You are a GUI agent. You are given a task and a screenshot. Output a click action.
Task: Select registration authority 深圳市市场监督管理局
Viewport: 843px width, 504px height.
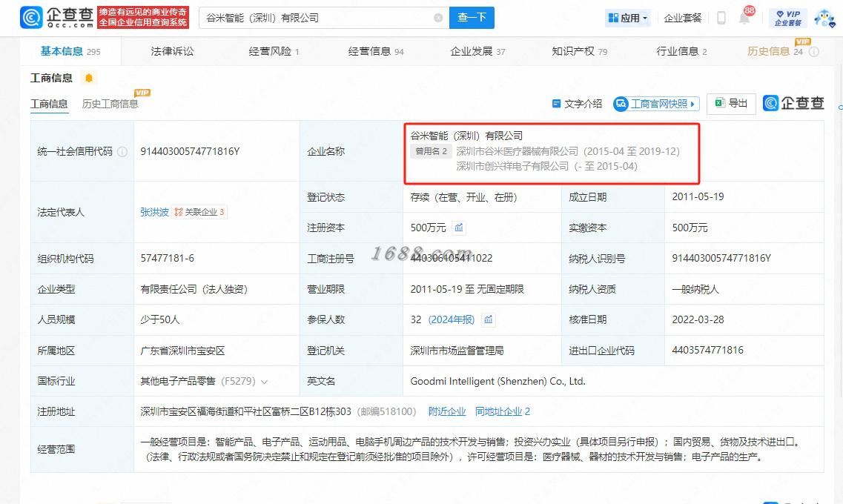pos(457,351)
